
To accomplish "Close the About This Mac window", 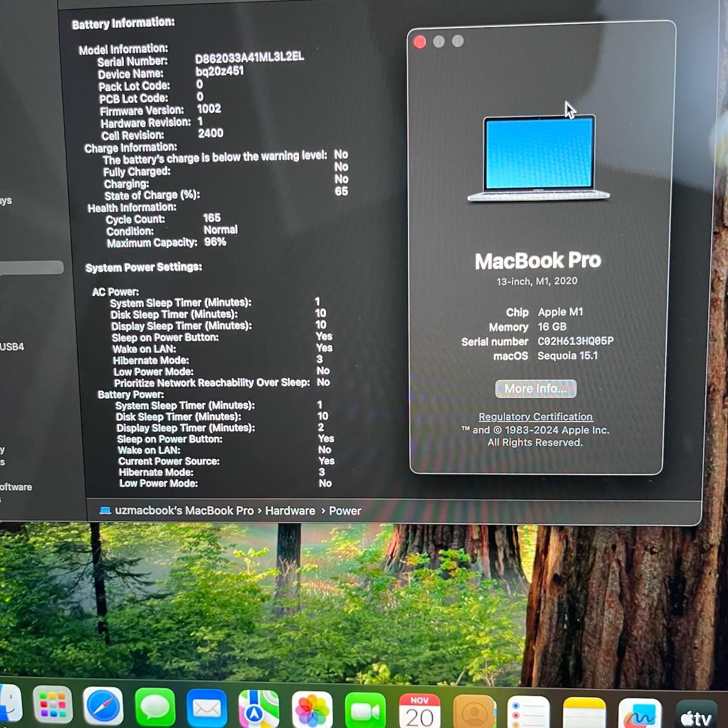I will (x=420, y=42).
